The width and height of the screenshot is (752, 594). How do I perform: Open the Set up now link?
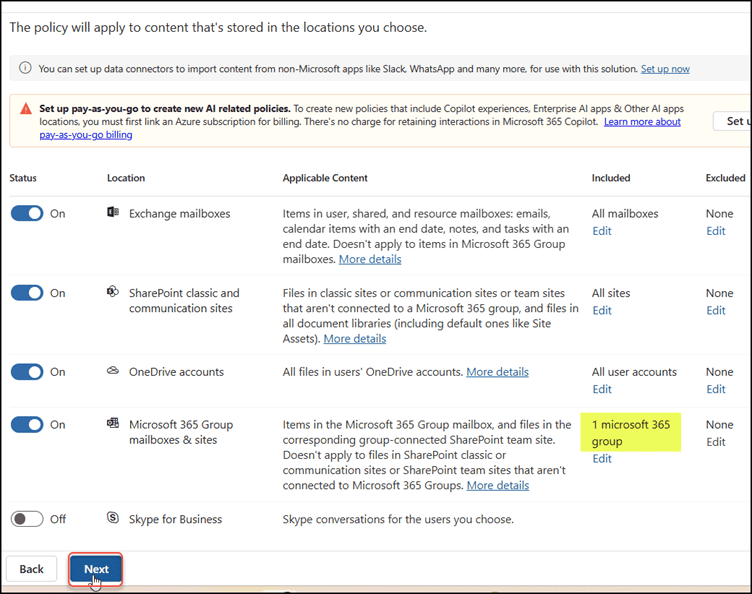tap(665, 69)
